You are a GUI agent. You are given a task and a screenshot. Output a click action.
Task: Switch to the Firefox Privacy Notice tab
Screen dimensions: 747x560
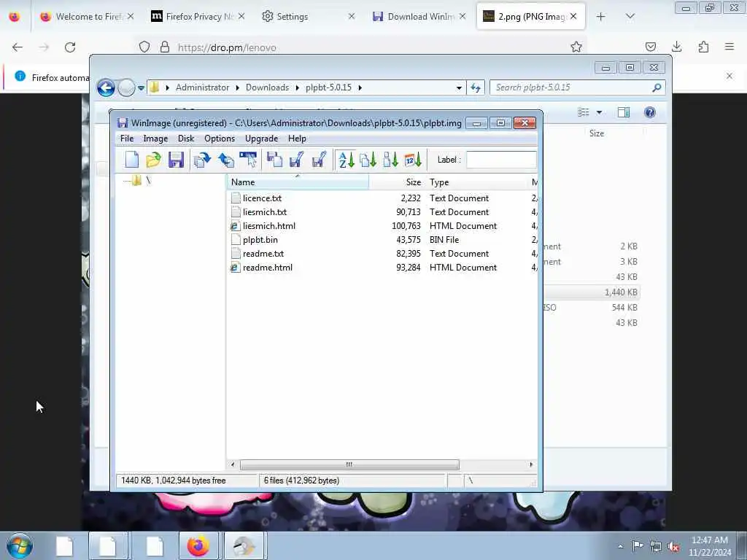coord(198,17)
